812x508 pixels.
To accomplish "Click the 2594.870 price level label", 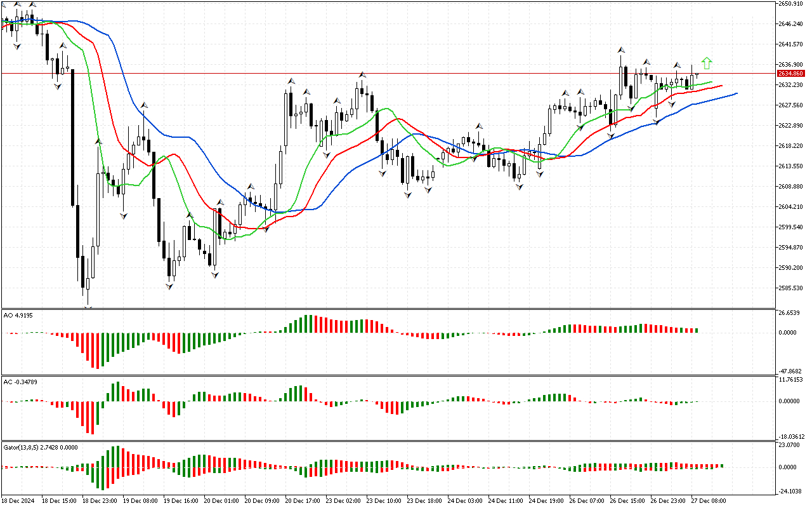I will pyautogui.click(x=791, y=248).
